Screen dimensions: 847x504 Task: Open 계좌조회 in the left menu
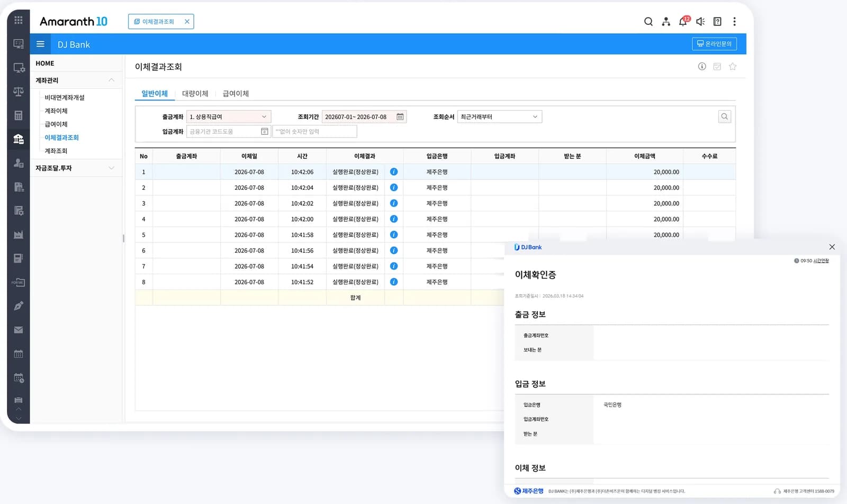[56, 151]
